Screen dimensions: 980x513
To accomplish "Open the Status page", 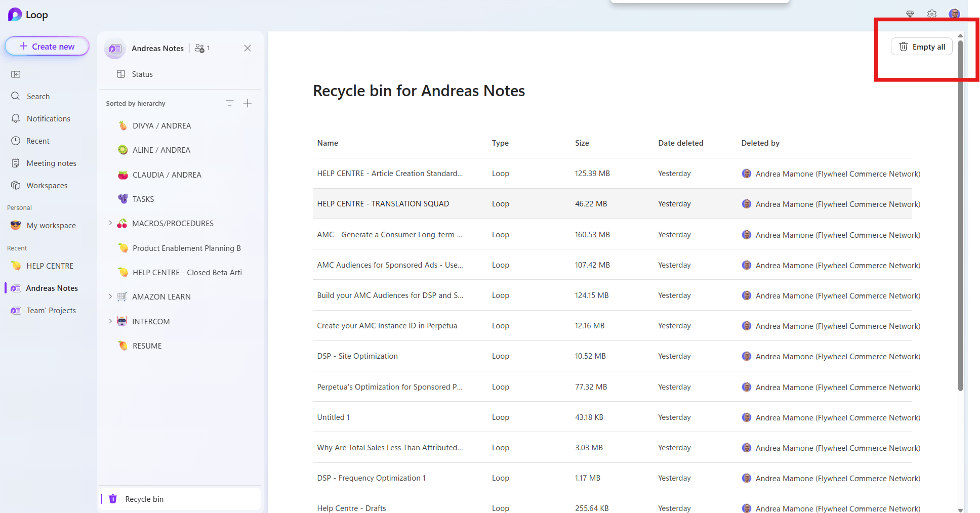I will 143,74.
